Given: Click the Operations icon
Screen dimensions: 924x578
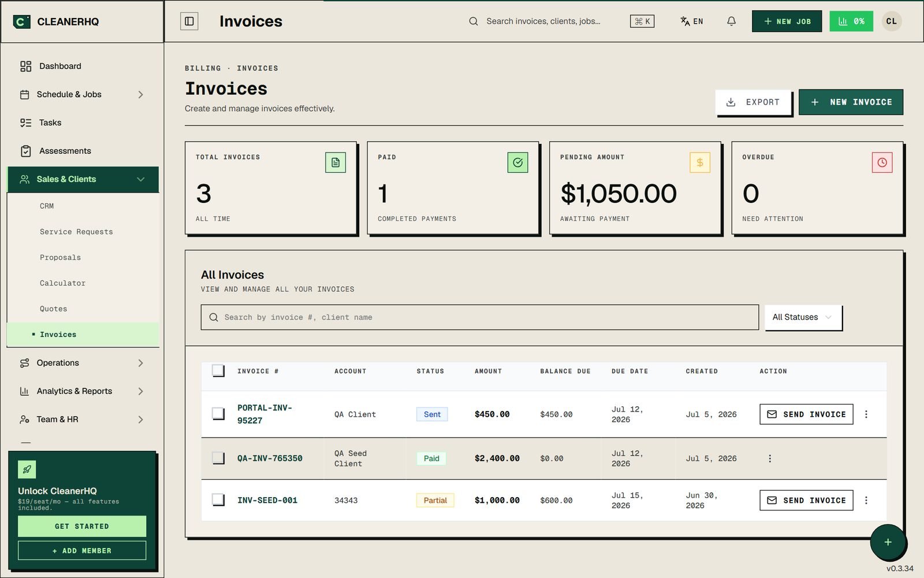Looking at the screenshot, I should [x=24, y=363].
